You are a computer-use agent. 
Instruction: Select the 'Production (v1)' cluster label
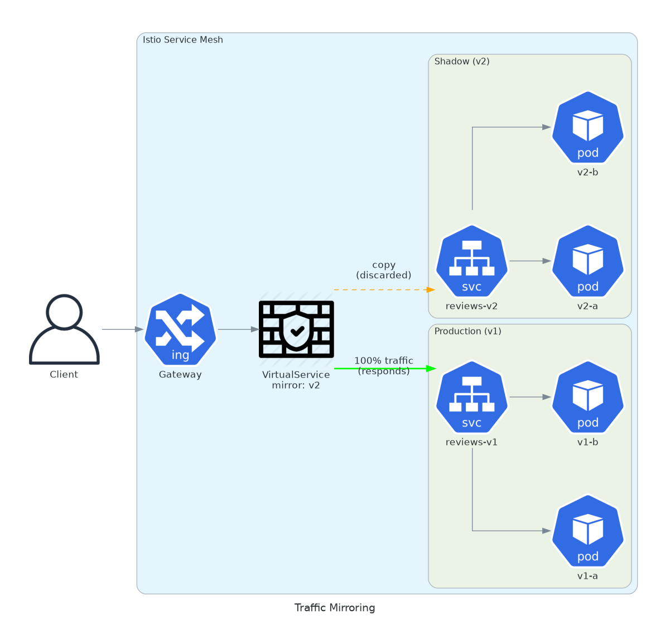[x=467, y=331]
